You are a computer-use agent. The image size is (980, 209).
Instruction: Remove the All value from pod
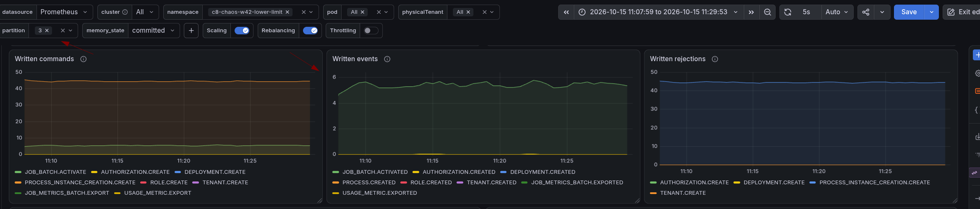(x=362, y=12)
